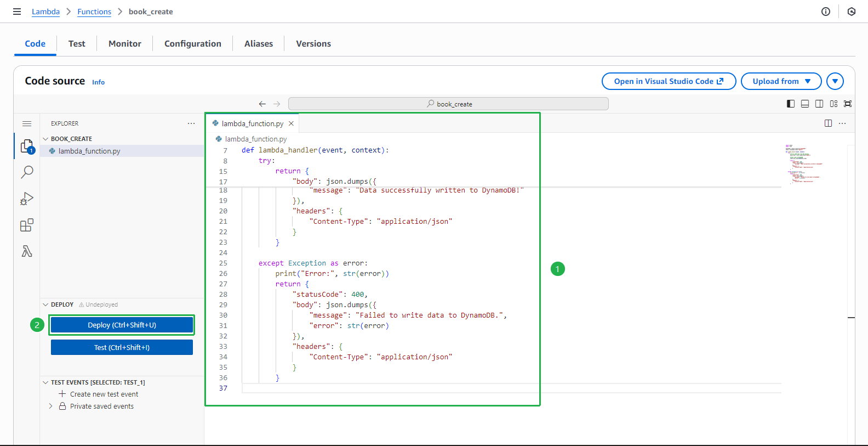This screenshot has height=446, width=868.
Task: Click the book_create command search box
Action: (x=448, y=104)
